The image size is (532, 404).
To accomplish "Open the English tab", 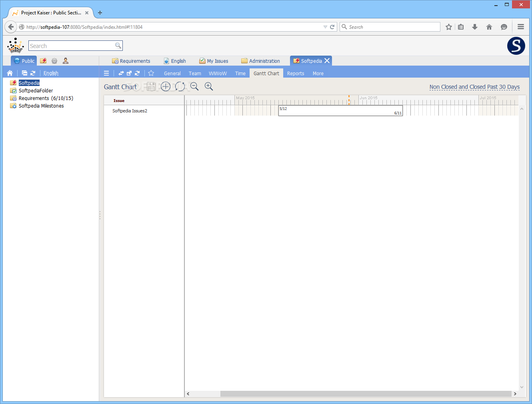I will (175, 61).
